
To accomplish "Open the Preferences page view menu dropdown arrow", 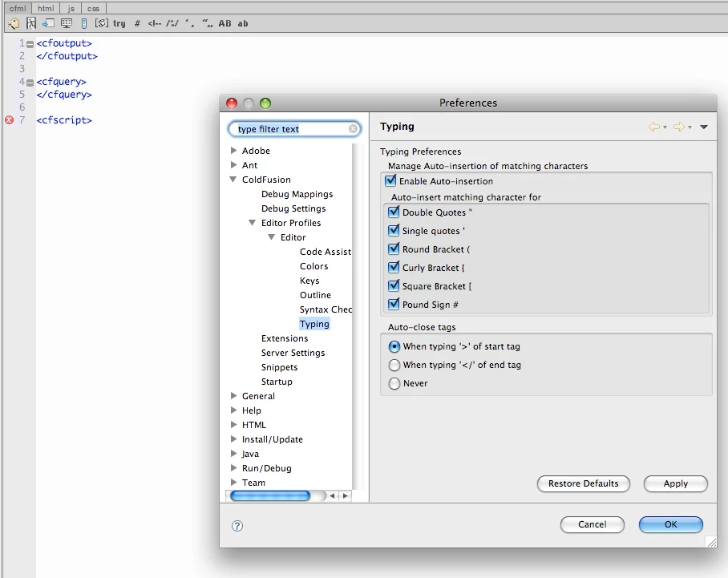I will pos(704,127).
